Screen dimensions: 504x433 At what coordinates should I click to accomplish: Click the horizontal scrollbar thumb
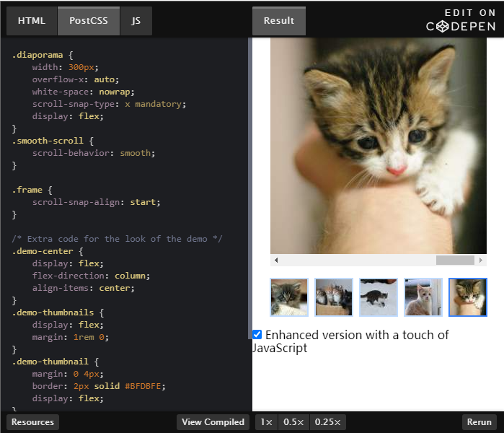pos(455,260)
